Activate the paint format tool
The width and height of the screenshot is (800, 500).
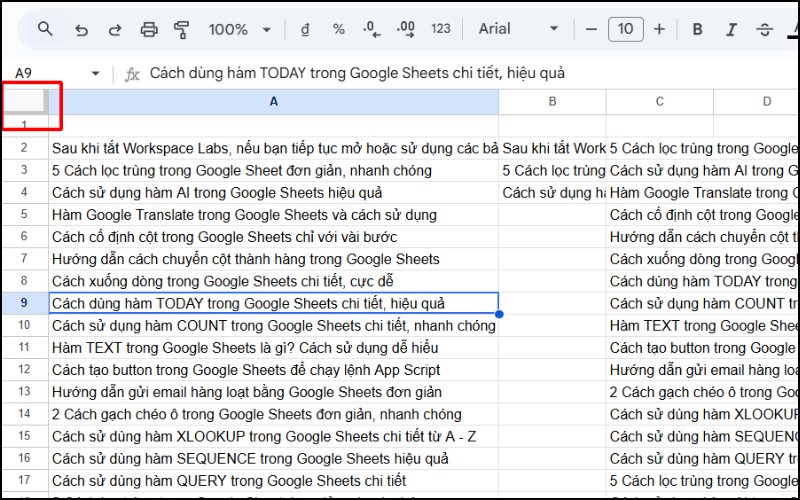point(182,29)
